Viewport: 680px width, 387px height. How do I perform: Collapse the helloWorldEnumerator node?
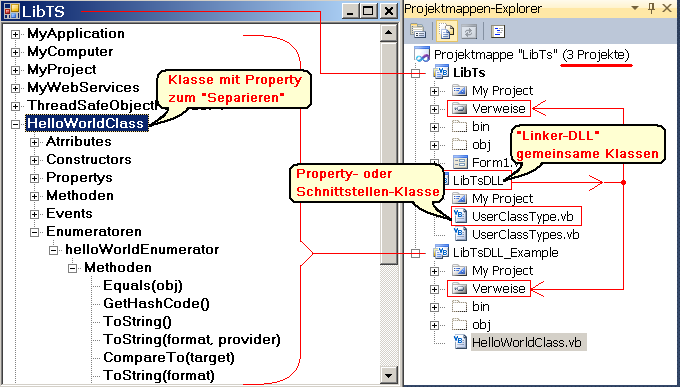(x=53, y=250)
